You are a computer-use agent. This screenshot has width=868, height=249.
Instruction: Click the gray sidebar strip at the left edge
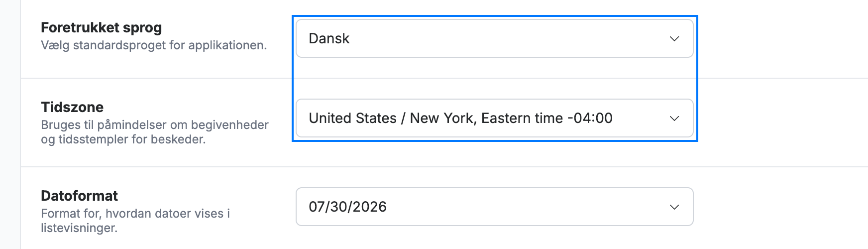coord(10,124)
